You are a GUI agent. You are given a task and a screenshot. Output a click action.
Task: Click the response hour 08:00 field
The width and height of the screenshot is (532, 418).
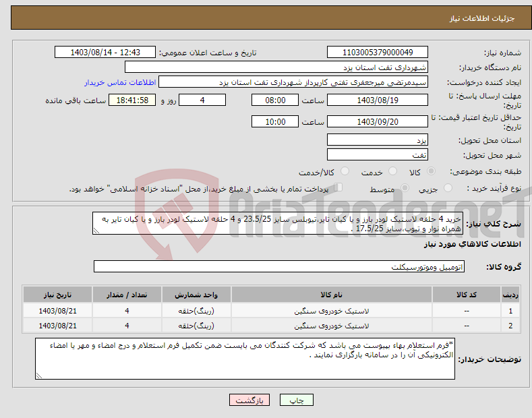tap(275, 100)
